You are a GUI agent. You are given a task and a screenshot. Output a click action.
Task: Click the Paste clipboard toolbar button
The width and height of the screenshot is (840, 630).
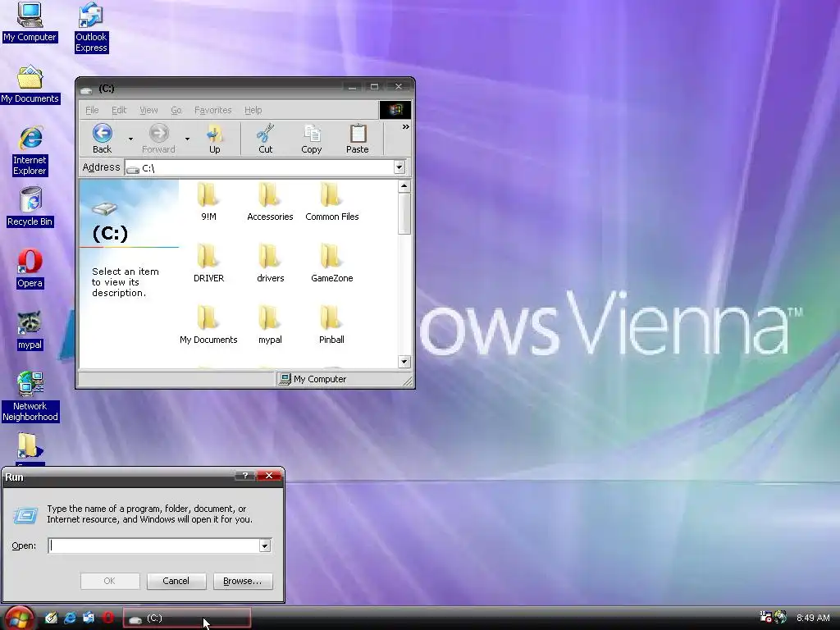point(358,139)
